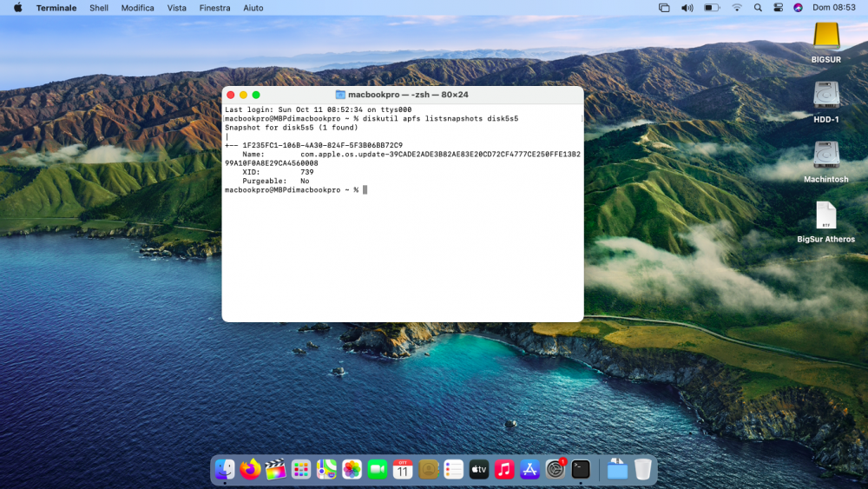Open the Vista menu
This screenshot has width=868, height=489.
(x=176, y=8)
